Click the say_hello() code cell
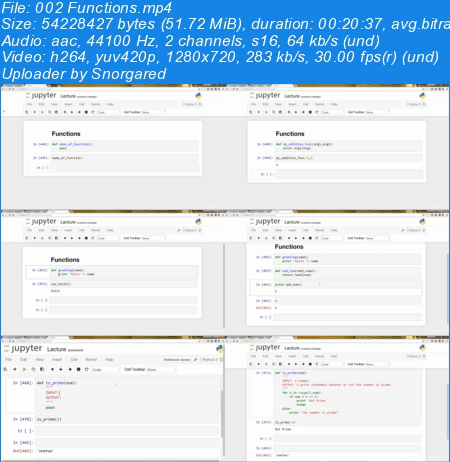 pos(123,284)
